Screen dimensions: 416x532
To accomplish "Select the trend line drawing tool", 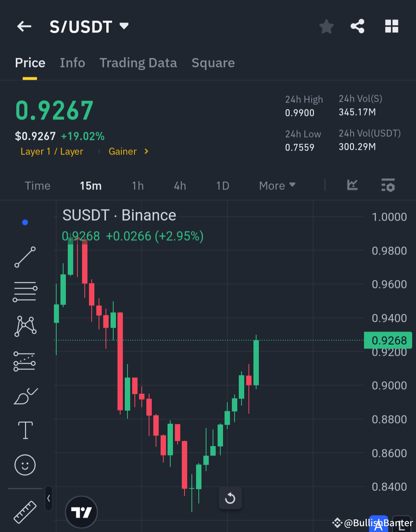I will point(25,257).
